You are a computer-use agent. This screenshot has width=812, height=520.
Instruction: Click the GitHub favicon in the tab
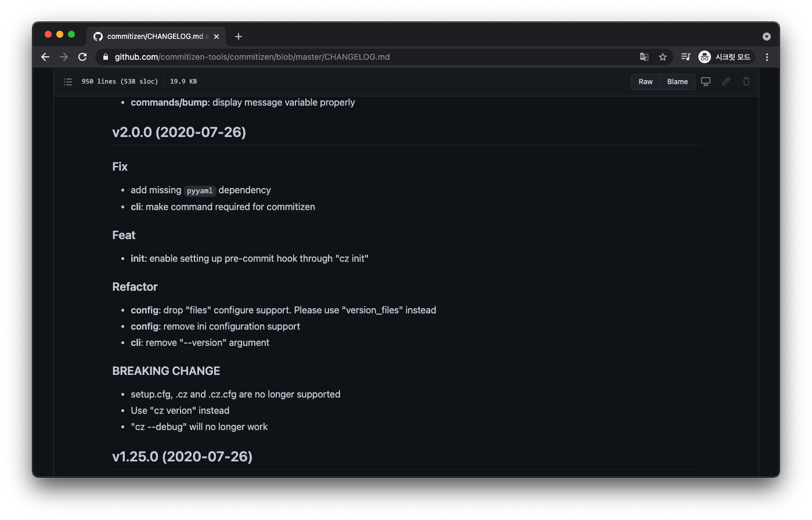tap(98, 37)
